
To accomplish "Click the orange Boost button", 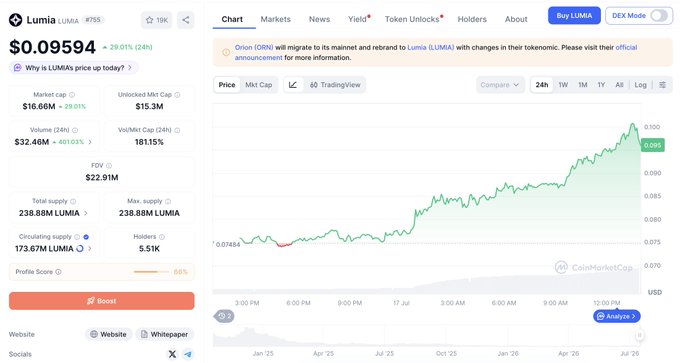I will click(101, 301).
